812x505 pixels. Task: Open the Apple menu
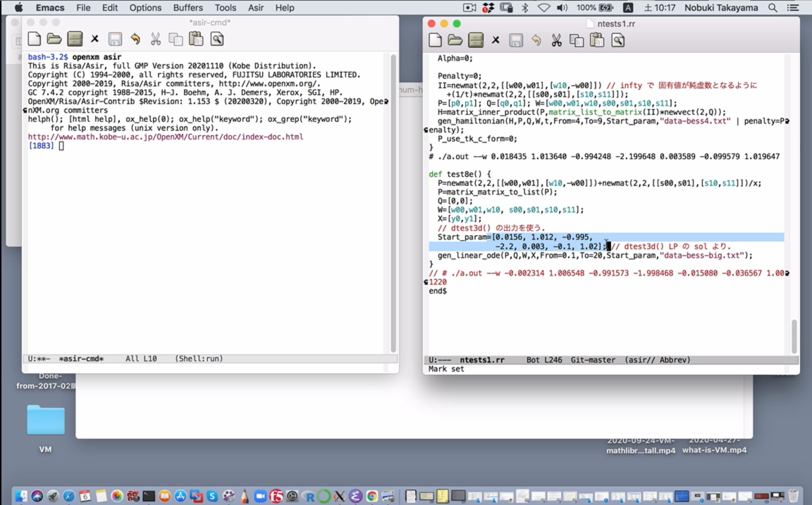click(x=18, y=7)
